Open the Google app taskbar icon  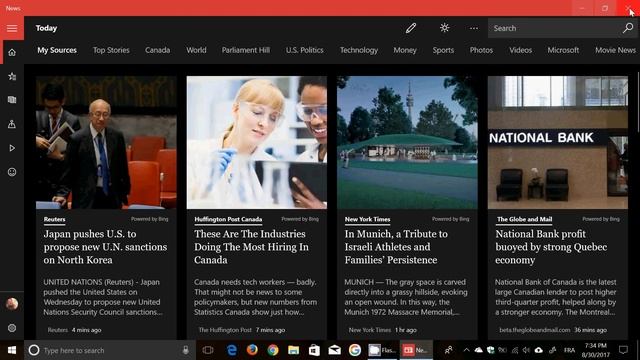coord(355,350)
